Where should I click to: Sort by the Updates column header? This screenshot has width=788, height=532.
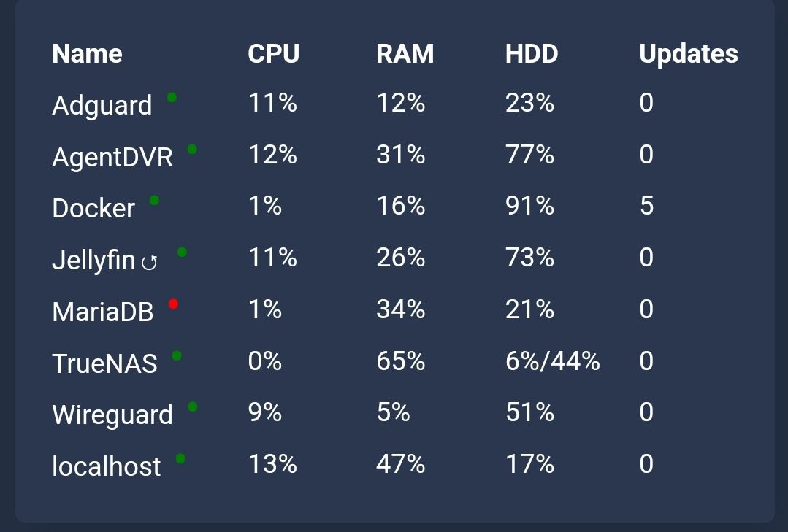(688, 54)
